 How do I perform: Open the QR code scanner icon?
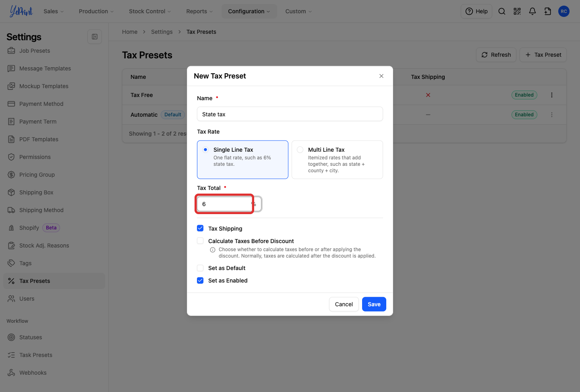click(517, 11)
